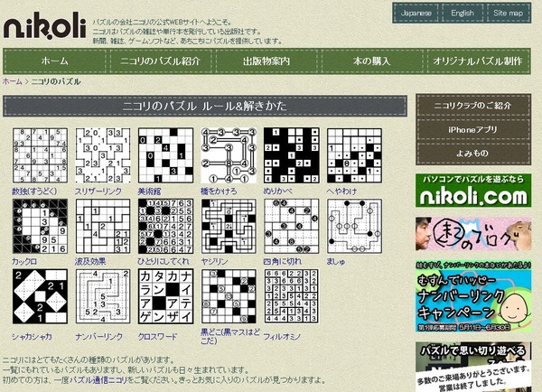The image size is (542, 392).
Task: Click the ぬりかべ text link
Action: pos(277,191)
